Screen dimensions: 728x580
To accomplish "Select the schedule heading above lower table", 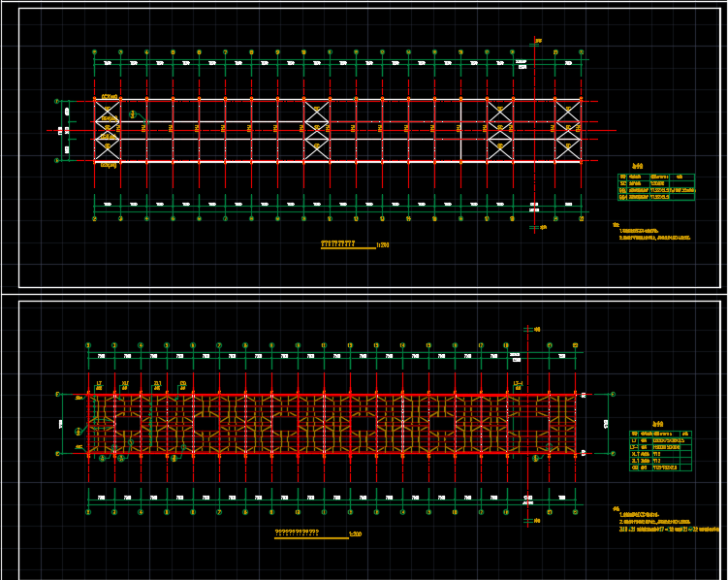I will (x=658, y=424).
